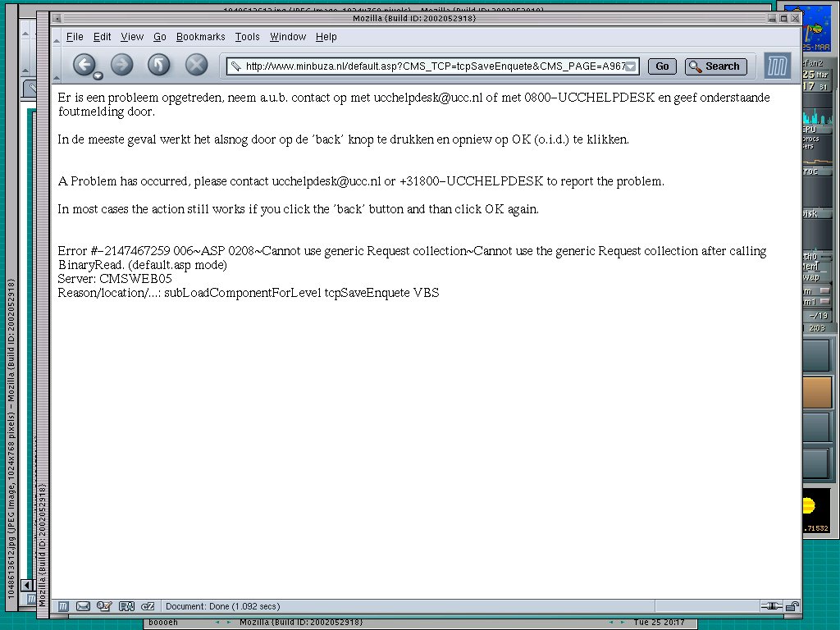The height and width of the screenshot is (630, 840).
Task: Open the View menu
Action: [x=132, y=37]
